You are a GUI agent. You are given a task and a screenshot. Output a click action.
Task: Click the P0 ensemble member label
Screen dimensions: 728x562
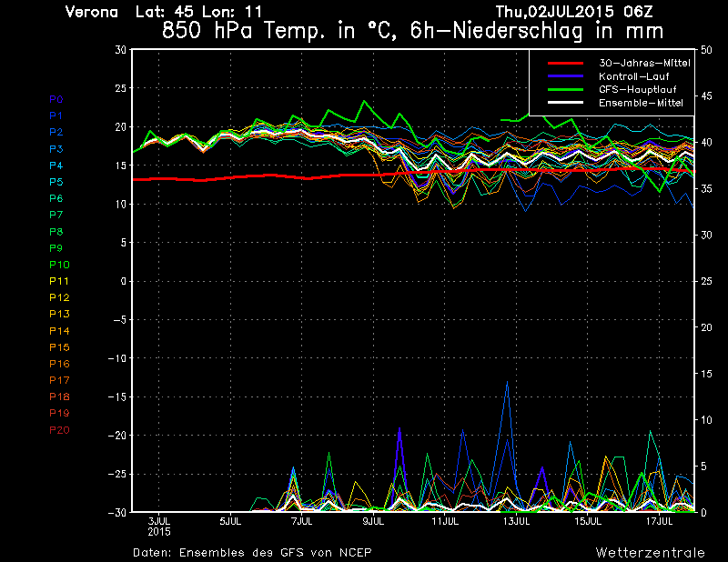pos(56,99)
